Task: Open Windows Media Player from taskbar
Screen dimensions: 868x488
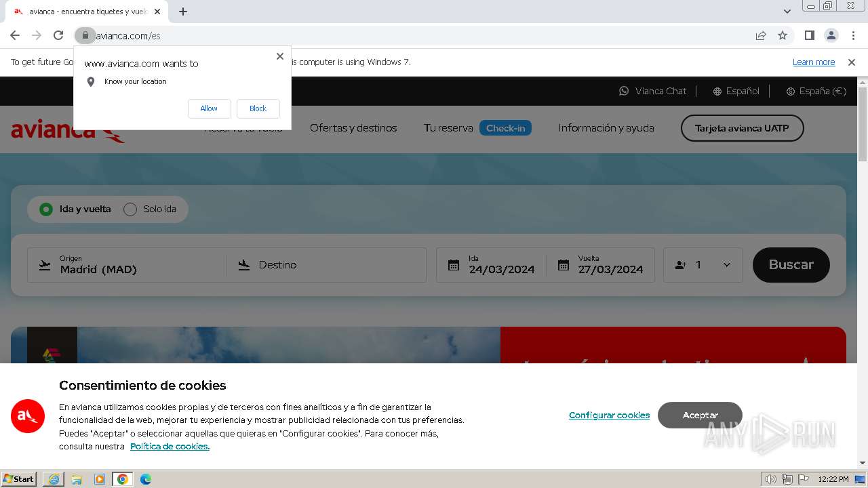Action: 100,479
